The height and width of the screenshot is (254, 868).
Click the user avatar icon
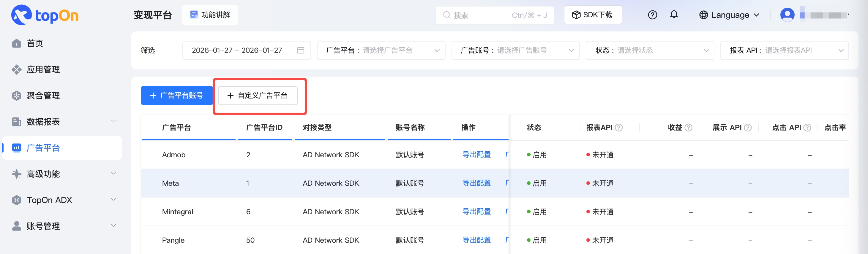(787, 15)
